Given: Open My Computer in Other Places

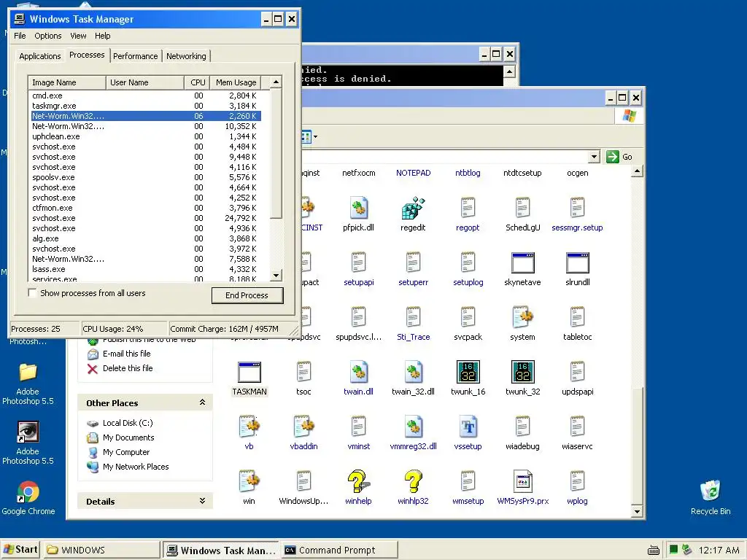Looking at the screenshot, I should click(126, 452).
